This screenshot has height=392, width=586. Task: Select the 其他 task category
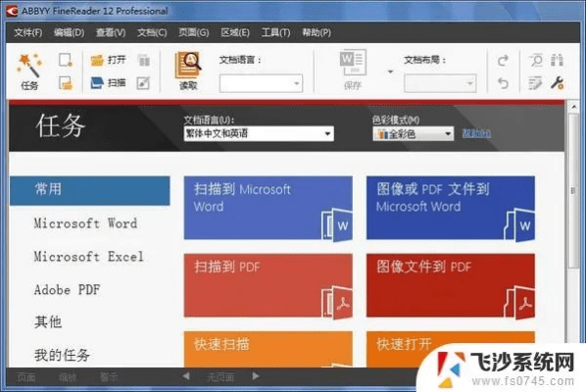48,321
